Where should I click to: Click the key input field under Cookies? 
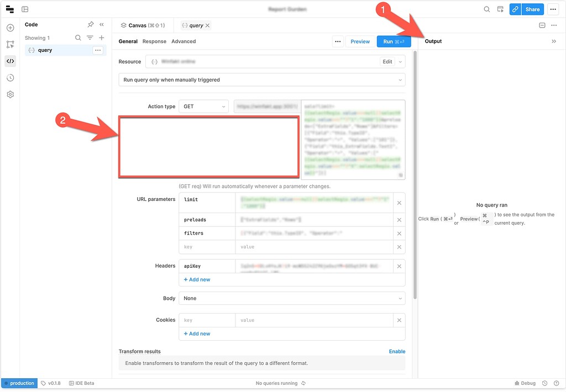[207, 320]
